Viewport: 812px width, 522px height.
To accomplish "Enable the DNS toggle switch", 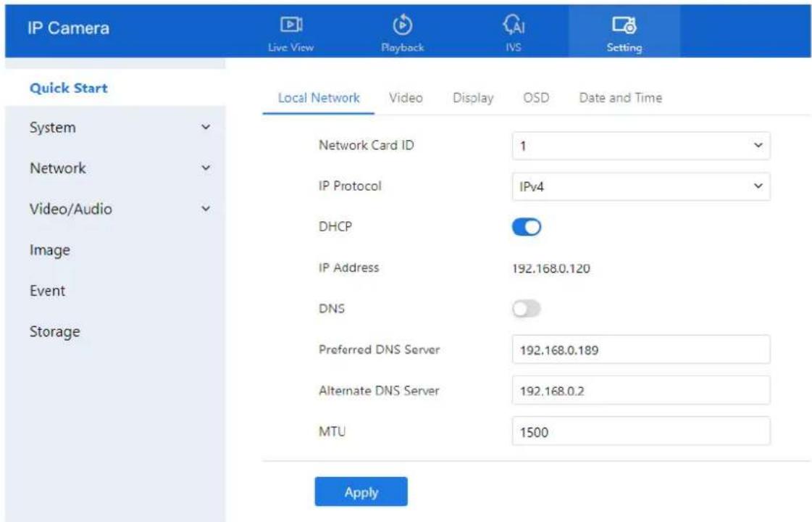I will tap(527, 309).
